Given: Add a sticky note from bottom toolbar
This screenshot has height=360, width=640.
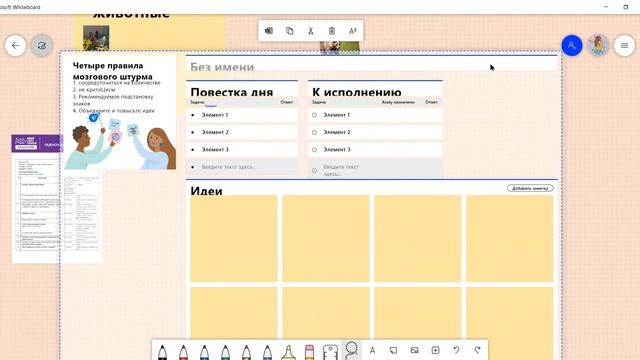Looking at the screenshot, I should (393, 350).
